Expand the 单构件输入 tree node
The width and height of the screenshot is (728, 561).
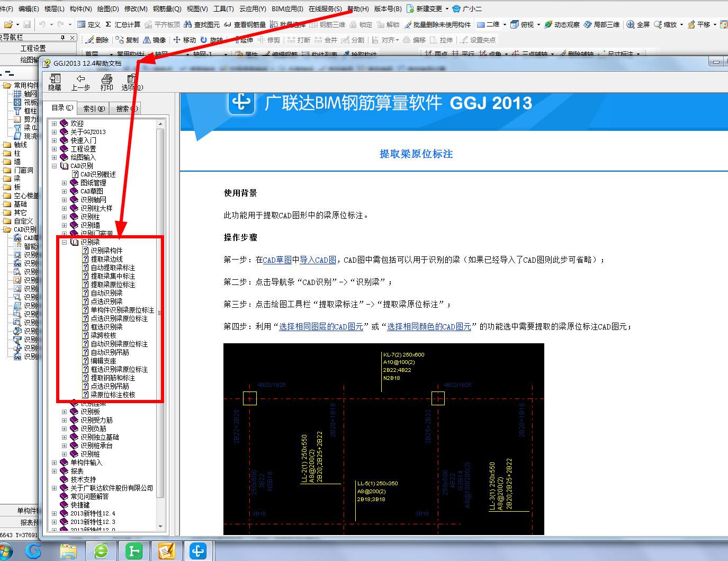(55, 462)
